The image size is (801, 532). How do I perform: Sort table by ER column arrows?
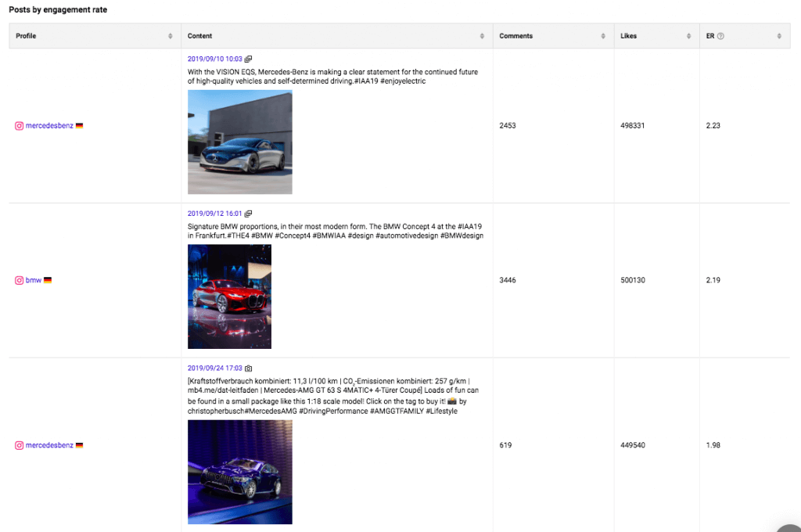tap(779, 36)
